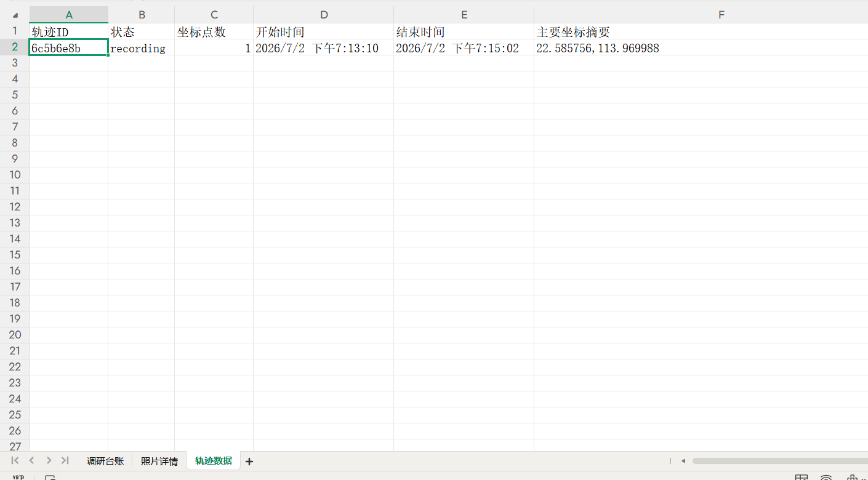Click the 结束时间 header cell
This screenshot has width=868, height=480.
coord(464,31)
